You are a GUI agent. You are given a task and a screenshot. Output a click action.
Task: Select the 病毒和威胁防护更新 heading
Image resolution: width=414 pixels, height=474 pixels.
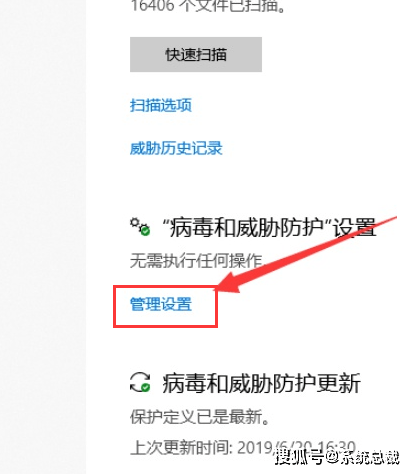coord(261,383)
